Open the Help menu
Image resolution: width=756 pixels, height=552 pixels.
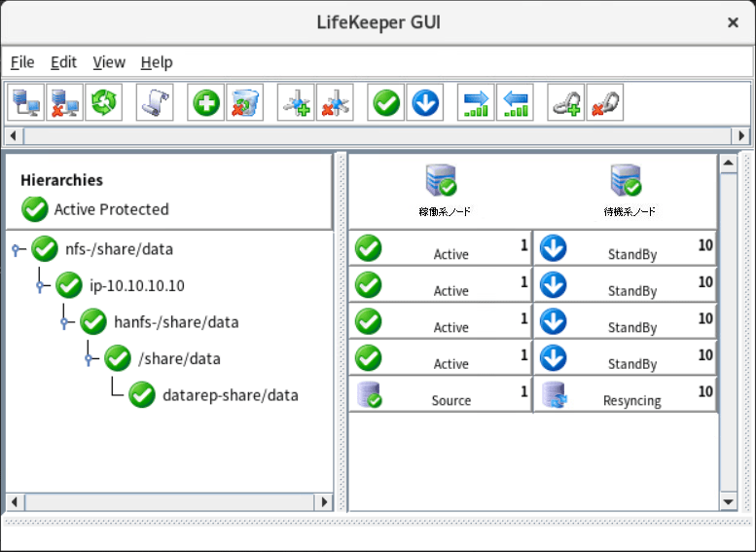coord(157,62)
